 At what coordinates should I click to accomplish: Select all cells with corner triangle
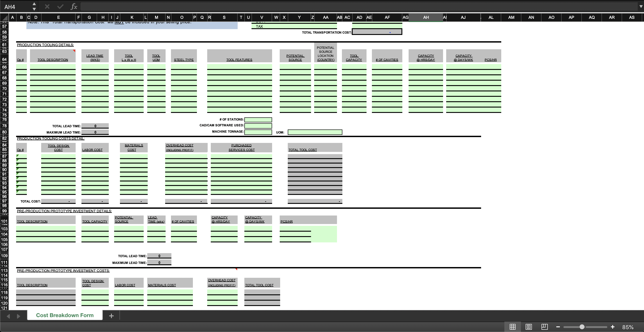(x=4, y=17)
